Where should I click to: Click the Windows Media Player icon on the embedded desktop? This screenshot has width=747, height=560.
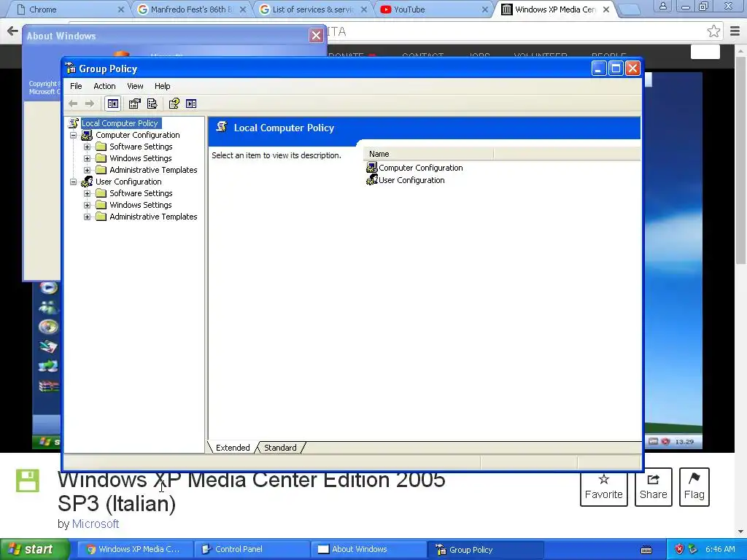tap(48, 287)
